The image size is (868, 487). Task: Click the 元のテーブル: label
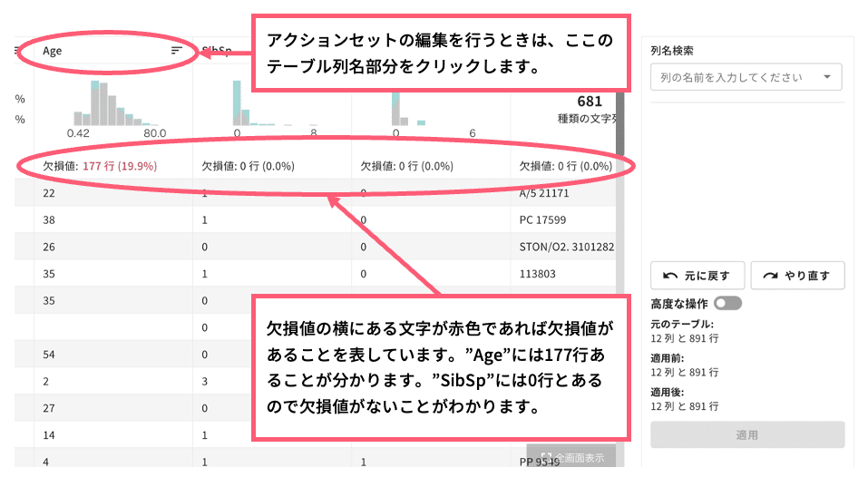point(682,325)
